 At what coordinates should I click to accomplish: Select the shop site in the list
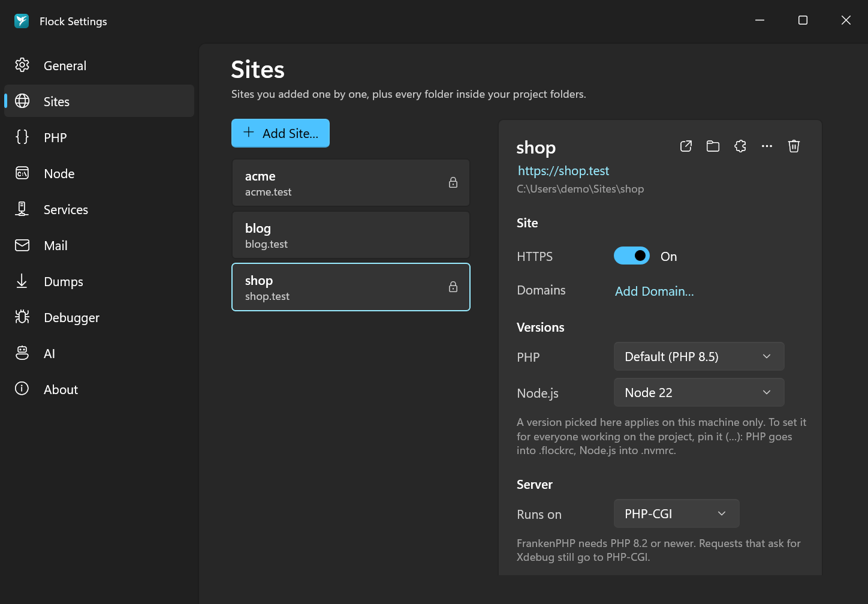[x=351, y=287]
